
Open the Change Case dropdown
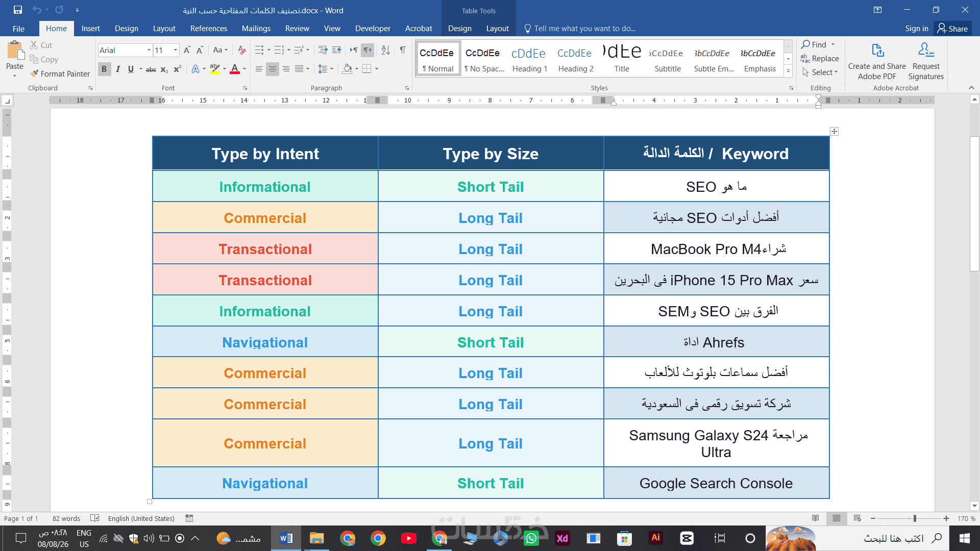click(x=220, y=50)
